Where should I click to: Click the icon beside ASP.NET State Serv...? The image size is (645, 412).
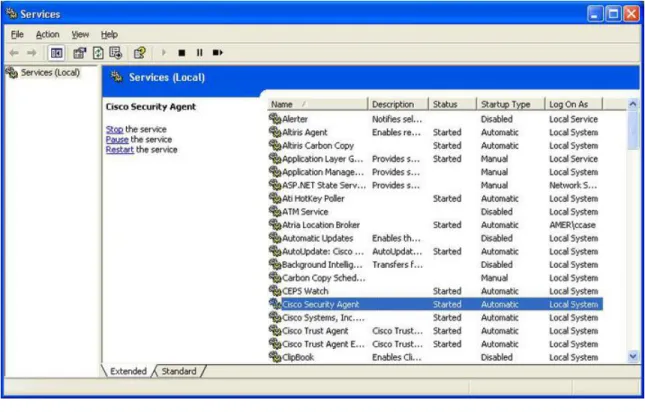(x=274, y=185)
